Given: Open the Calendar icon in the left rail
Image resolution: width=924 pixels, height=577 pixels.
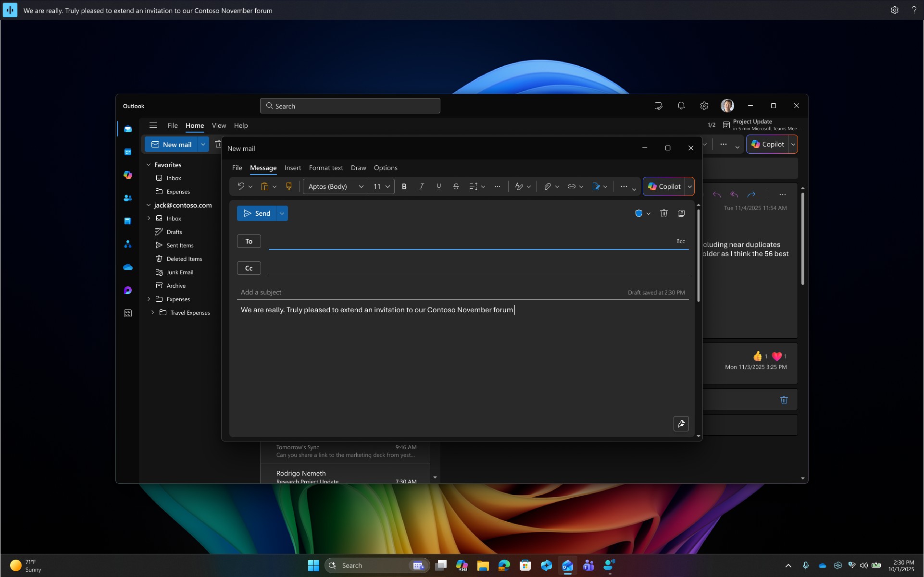Looking at the screenshot, I should 128,152.
